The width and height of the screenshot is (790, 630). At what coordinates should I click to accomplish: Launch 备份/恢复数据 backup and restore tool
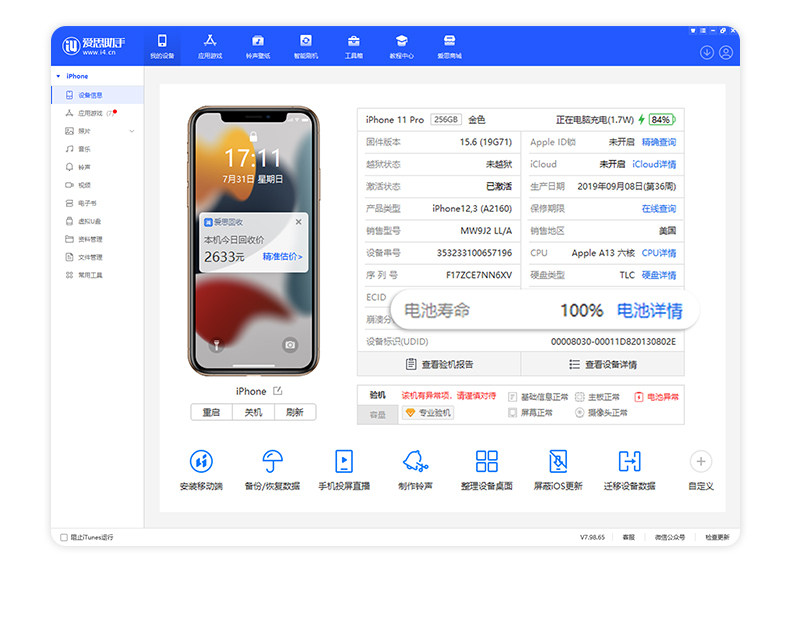(x=272, y=470)
